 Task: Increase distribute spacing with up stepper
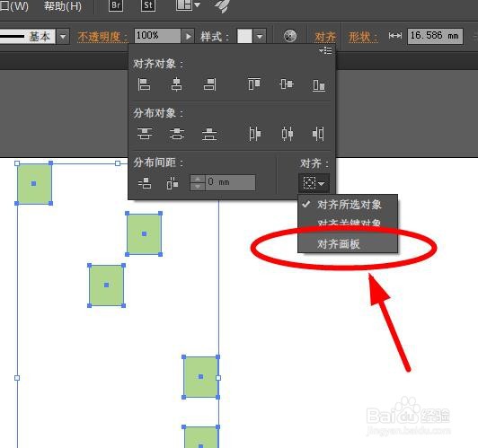[198, 179]
